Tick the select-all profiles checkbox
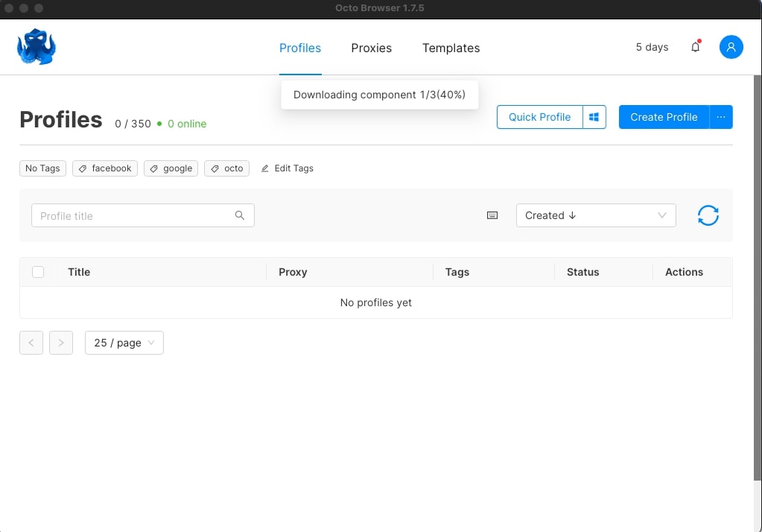The image size is (762, 532). (38, 272)
